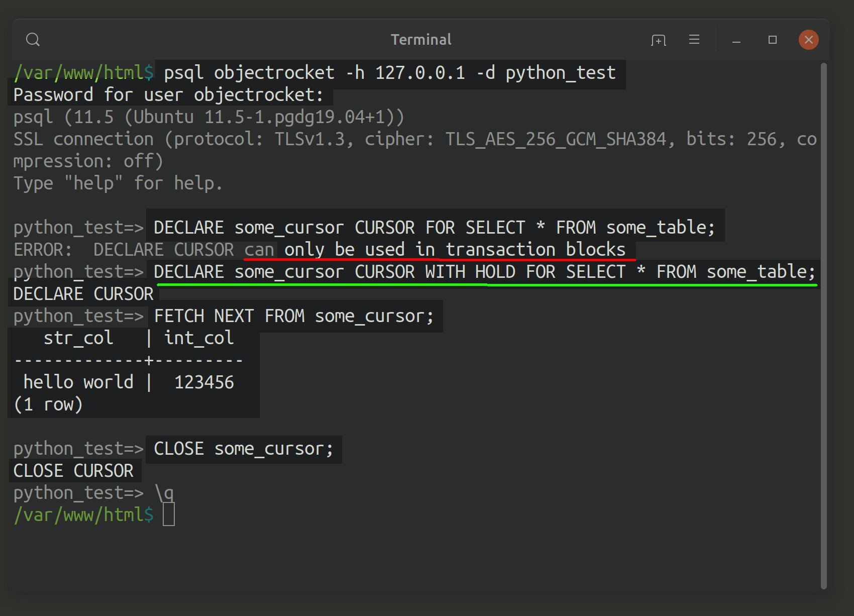Click the CLOSE some_cursor statement
This screenshot has width=854, height=616.
(x=243, y=448)
